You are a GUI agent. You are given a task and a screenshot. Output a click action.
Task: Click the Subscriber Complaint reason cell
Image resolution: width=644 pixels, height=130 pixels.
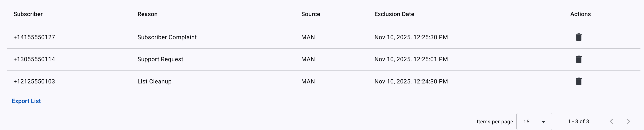coord(167,37)
